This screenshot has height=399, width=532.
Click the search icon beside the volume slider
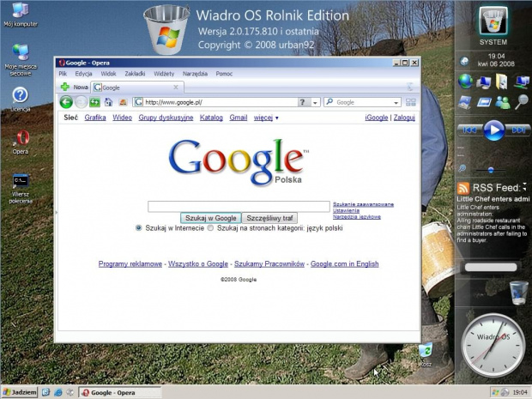(x=462, y=168)
